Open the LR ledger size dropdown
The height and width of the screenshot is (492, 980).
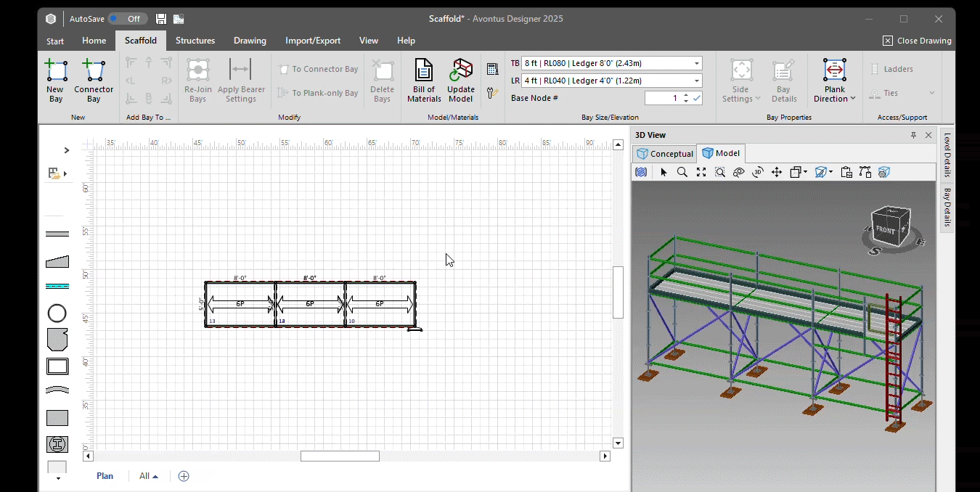click(x=697, y=81)
